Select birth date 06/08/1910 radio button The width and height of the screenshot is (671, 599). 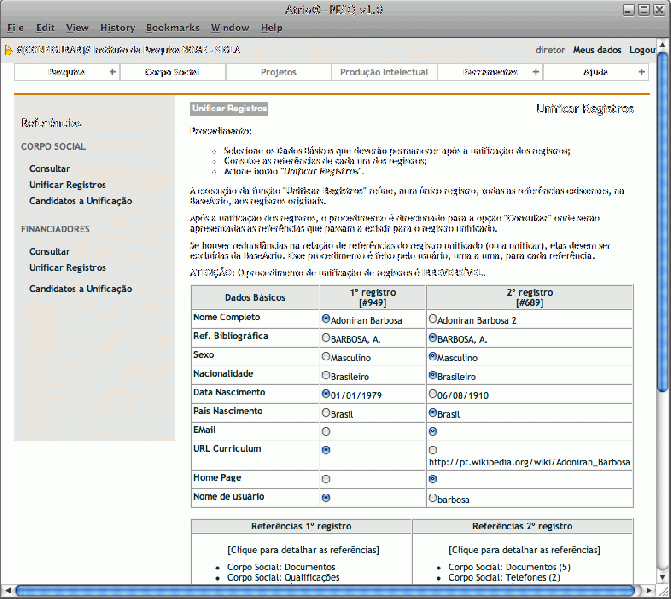[x=432, y=394]
